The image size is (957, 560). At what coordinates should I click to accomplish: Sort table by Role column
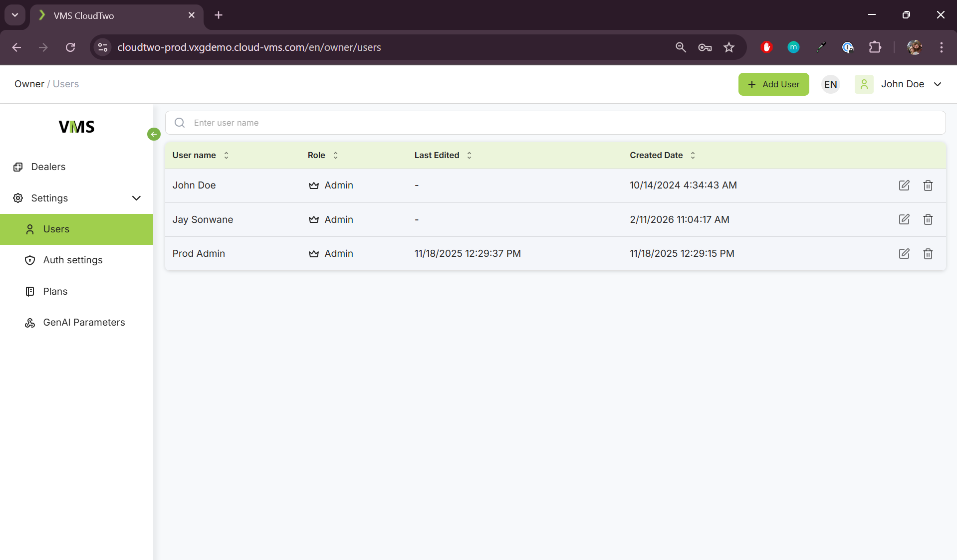pyautogui.click(x=335, y=155)
